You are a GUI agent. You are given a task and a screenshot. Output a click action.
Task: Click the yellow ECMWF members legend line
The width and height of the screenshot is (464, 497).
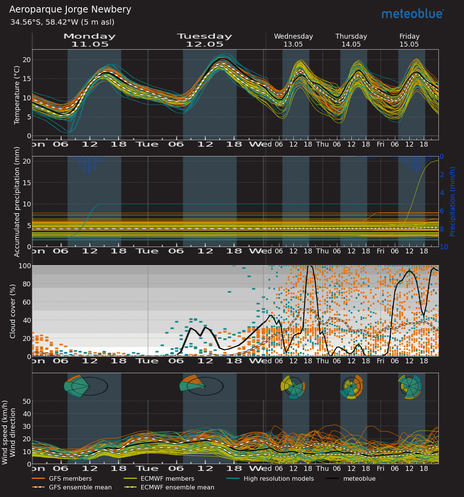(x=130, y=479)
